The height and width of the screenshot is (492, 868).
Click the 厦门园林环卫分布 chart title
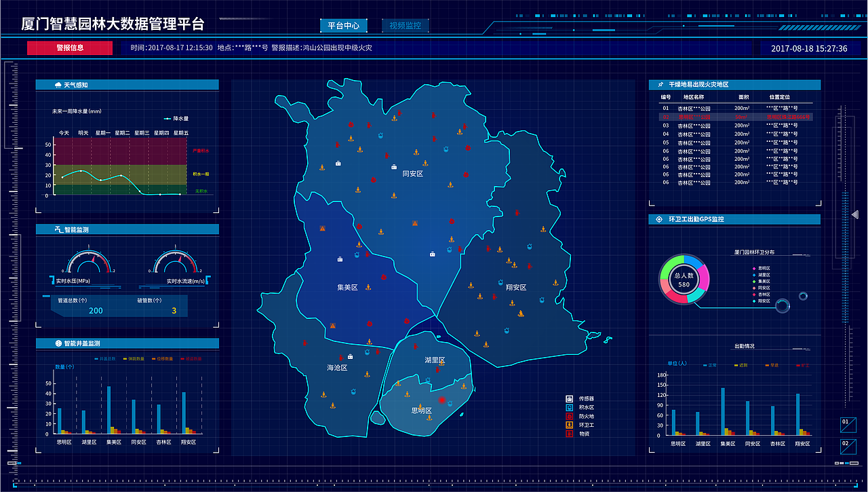coord(754,252)
